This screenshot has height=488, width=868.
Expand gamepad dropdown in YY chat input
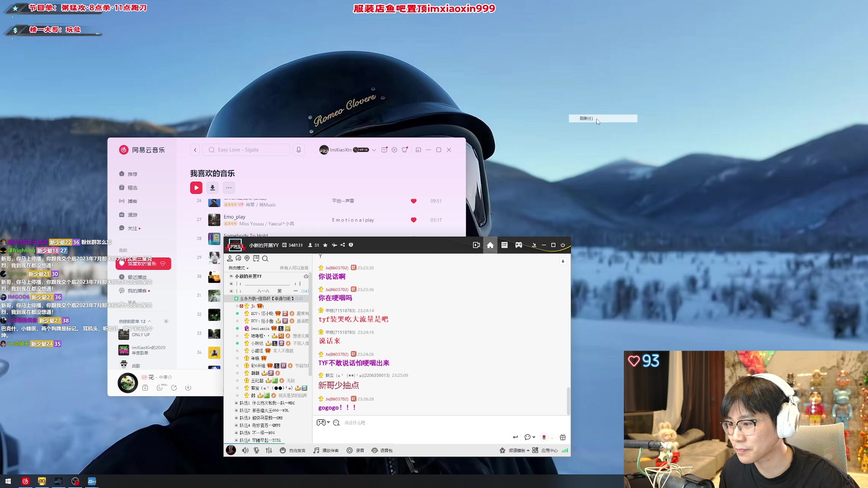coord(329,422)
